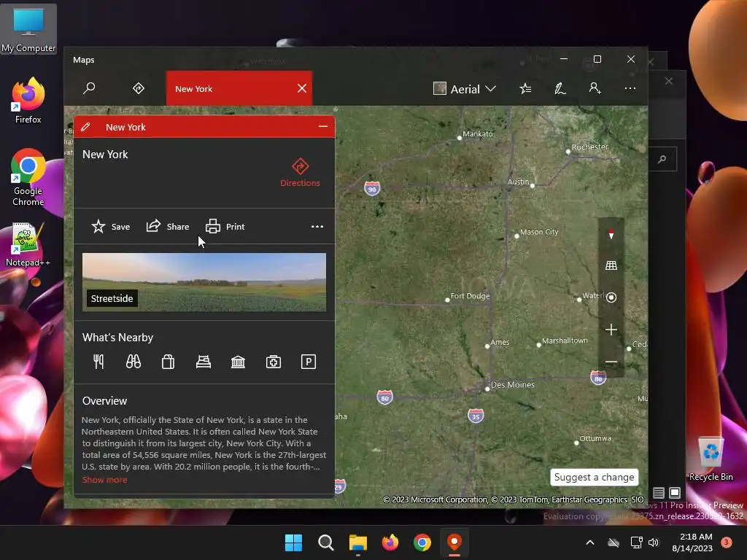The image size is (747, 560).
Task: Open the Streetside thumbnail
Action: pos(204,282)
